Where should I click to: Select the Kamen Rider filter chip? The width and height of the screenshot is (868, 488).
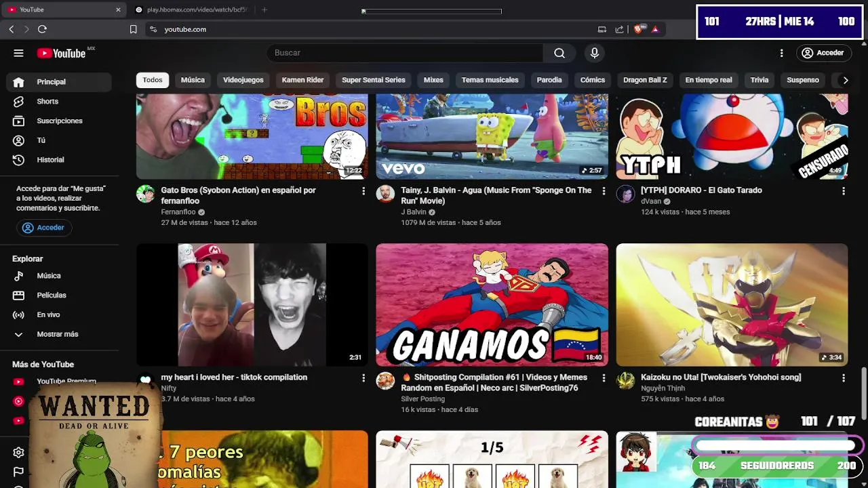(x=302, y=80)
